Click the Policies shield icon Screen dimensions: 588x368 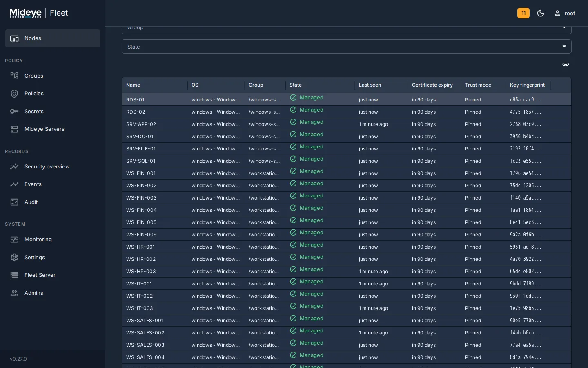14,94
